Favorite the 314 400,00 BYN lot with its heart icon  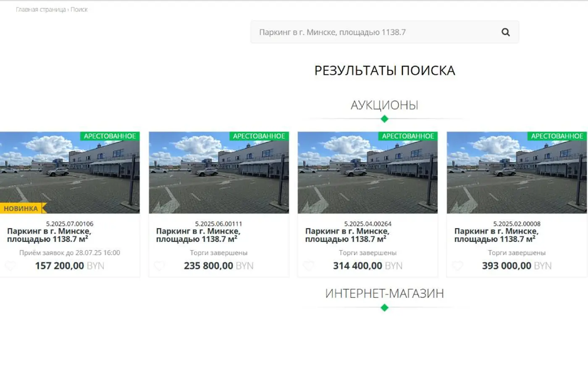point(308,266)
